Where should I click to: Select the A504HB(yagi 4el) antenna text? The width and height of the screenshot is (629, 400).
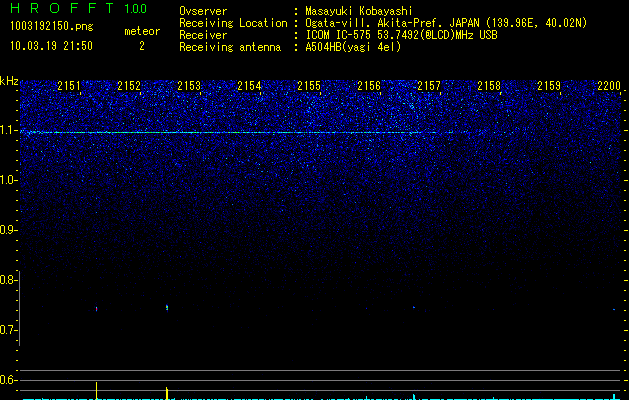353,47
